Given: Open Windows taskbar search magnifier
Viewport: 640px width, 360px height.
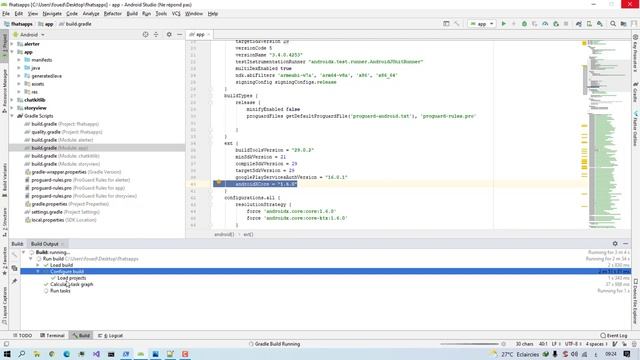Looking at the screenshot, I should pyautogui.click(x=22, y=354).
